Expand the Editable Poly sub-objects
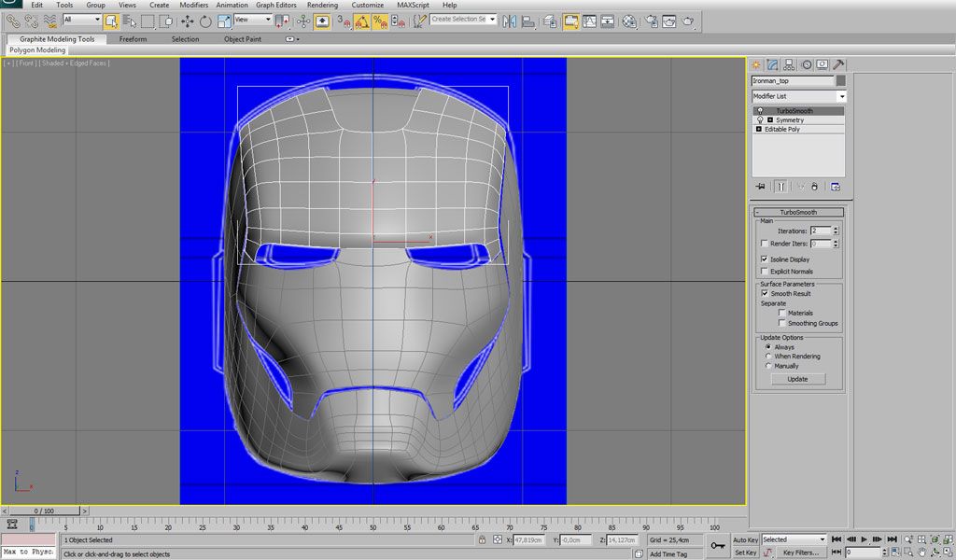This screenshot has height=560, width=956. [x=759, y=129]
